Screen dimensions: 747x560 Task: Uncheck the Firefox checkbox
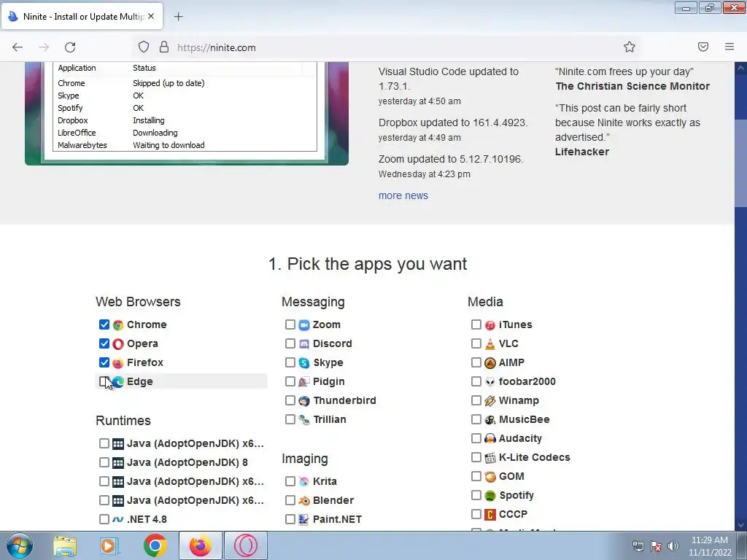point(104,362)
